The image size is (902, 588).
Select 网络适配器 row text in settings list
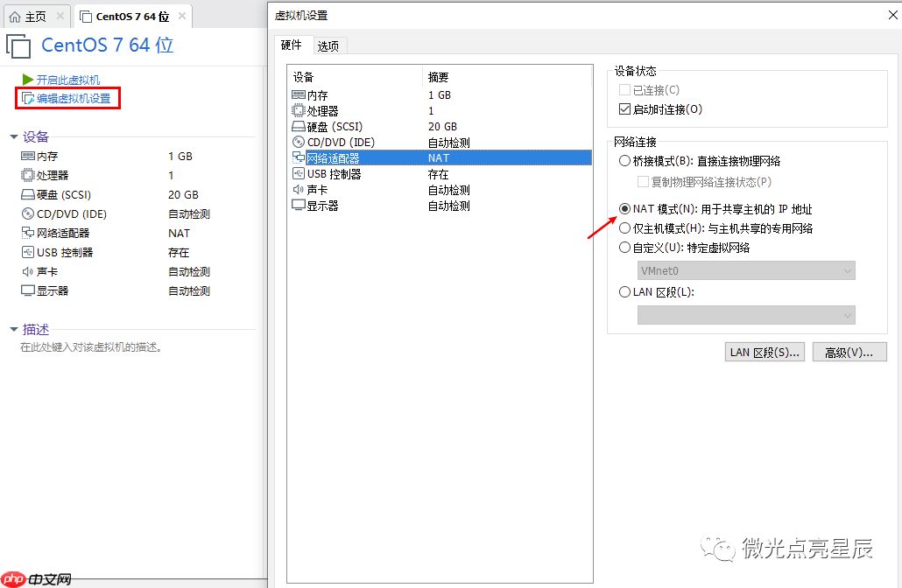[333, 158]
